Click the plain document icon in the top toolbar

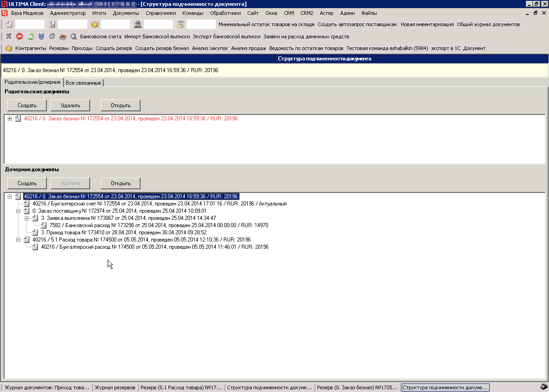[x=9, y=24]
